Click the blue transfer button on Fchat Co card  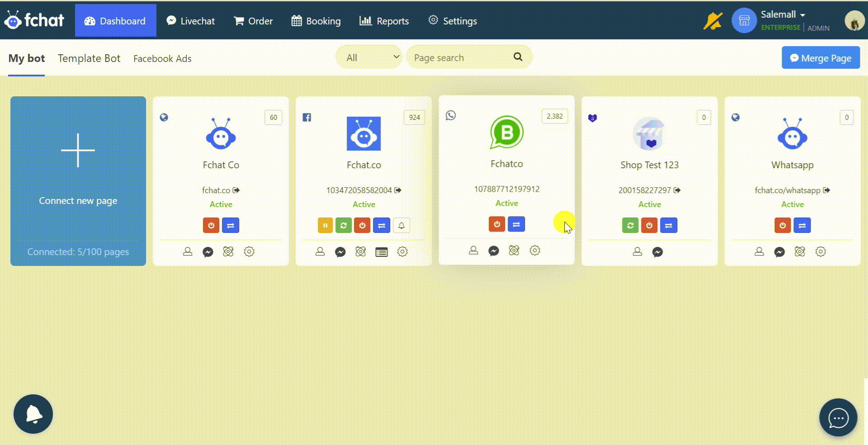tap(231, 225)
